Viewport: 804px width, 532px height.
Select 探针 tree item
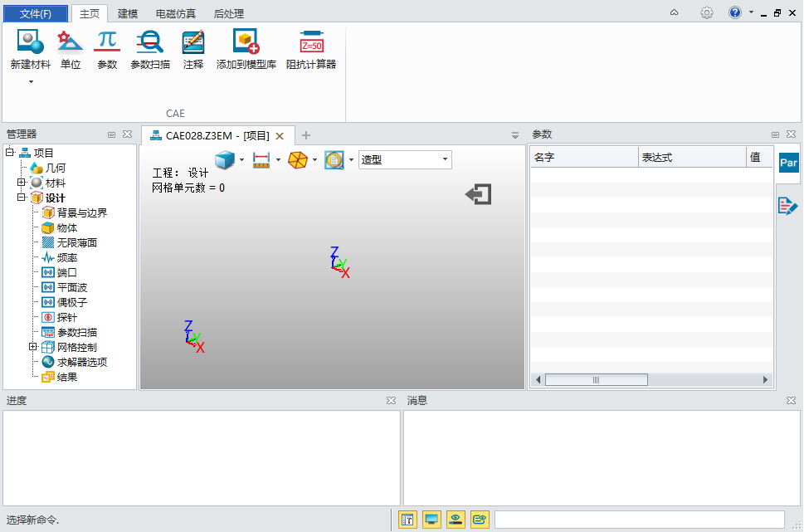[67, 317]
